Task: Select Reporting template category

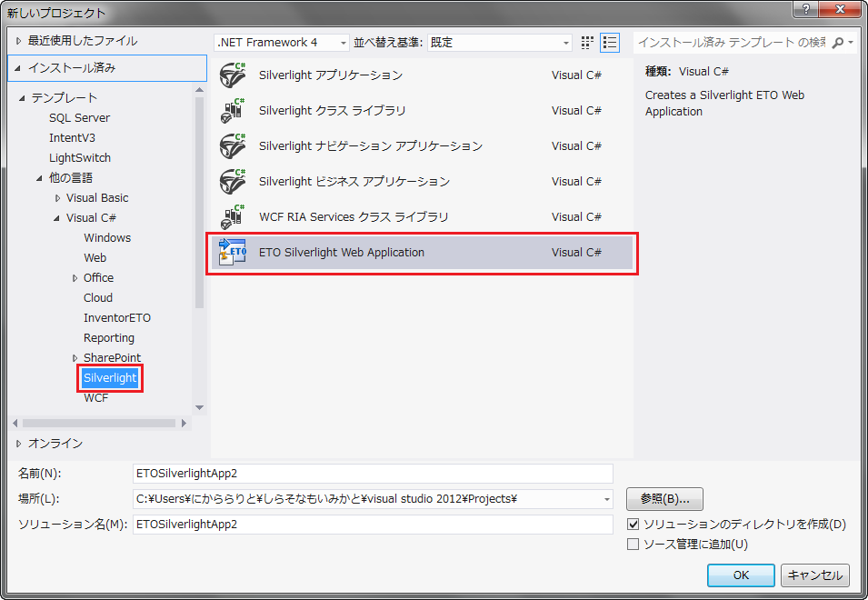Action: 108,337
